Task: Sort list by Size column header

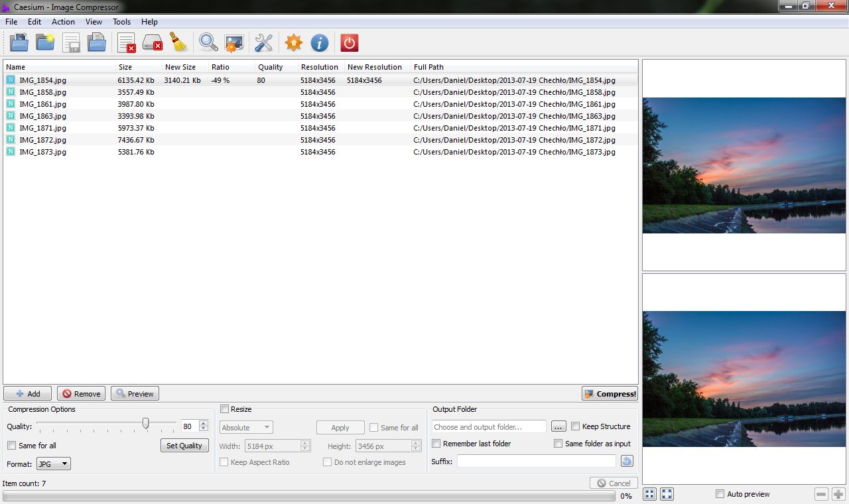Action: (139, 67)
